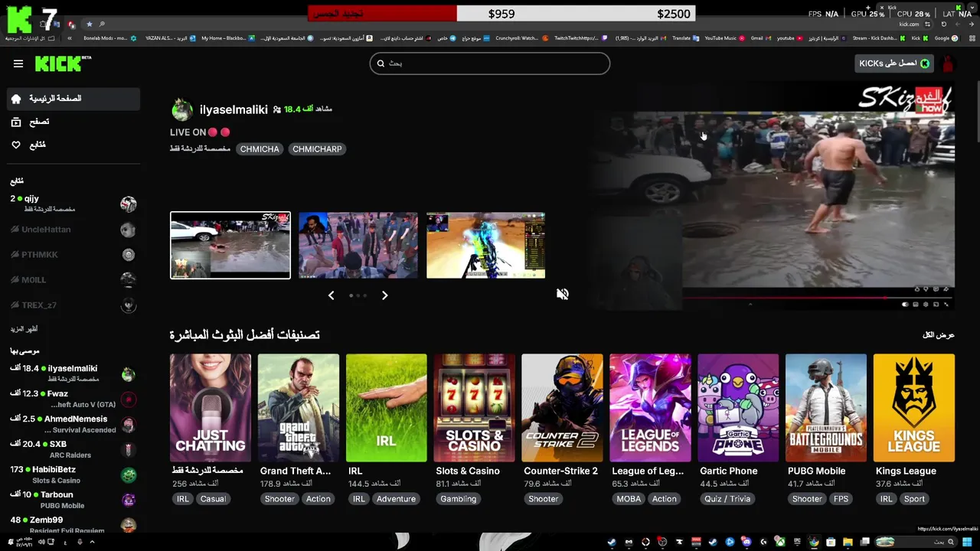The height and width of the screenshot is (551, 980).
Task: Open PTHMKK channel in sidebar
Action: (73, 255)
